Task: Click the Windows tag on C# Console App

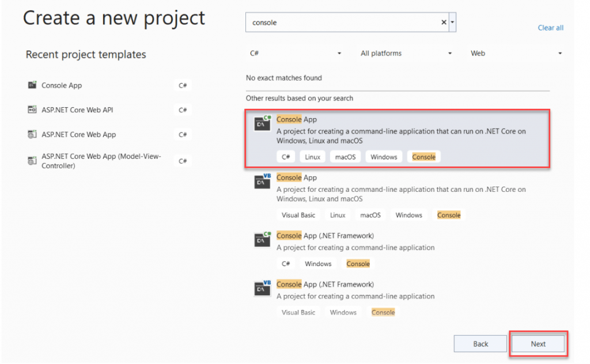Action: [384, 157]
